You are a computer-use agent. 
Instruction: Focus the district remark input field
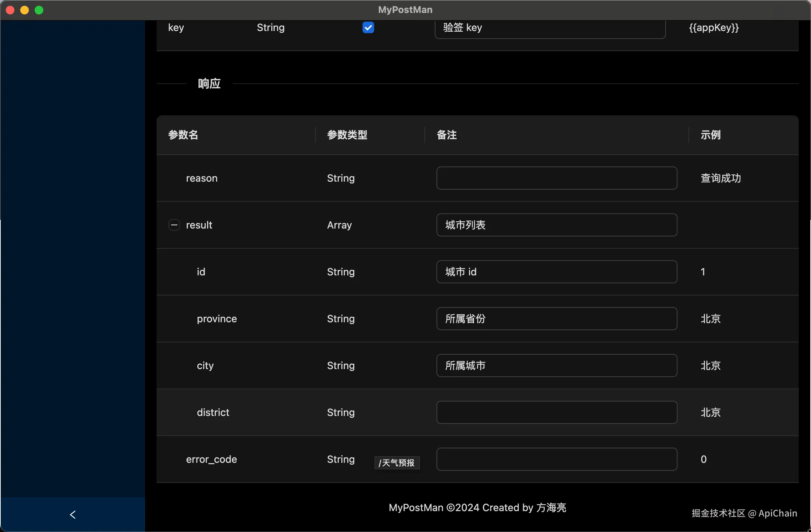[556, 412]
